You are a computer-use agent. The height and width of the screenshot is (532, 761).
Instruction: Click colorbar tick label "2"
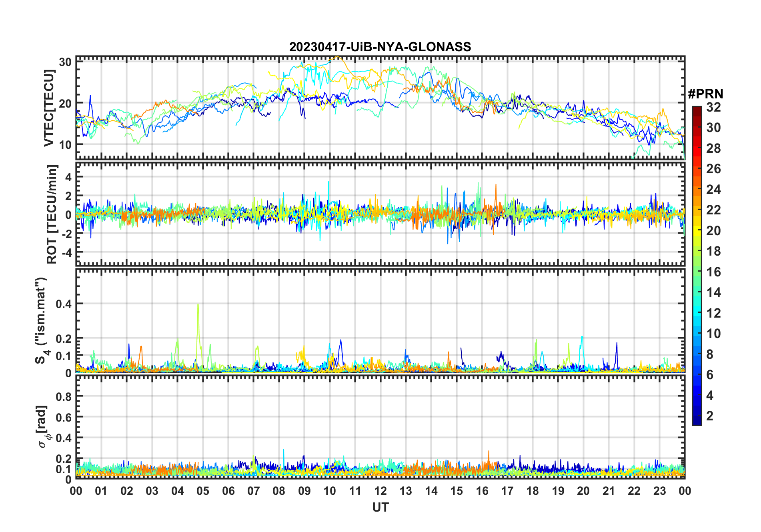click(710, 416)
